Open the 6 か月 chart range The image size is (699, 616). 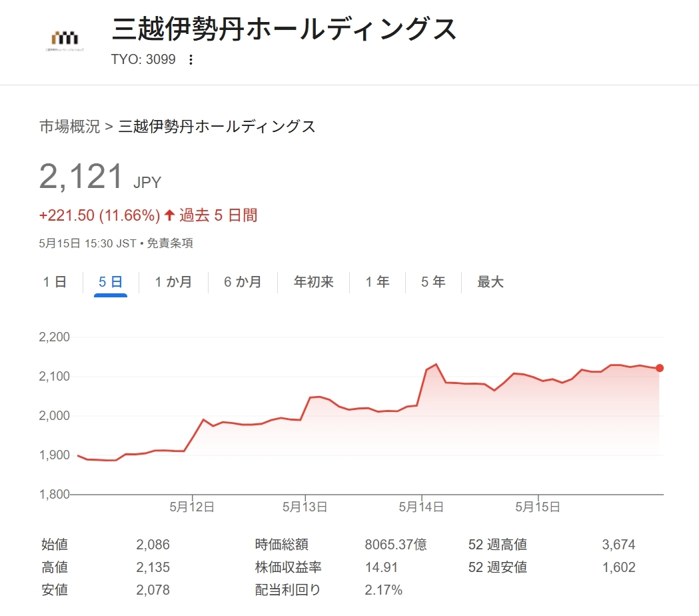tap(243, 282)
